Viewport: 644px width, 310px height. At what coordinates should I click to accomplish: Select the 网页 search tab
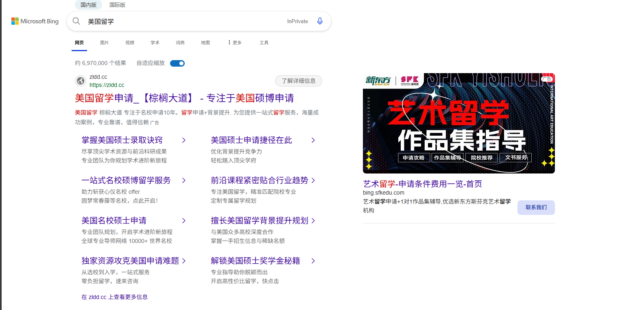click(79, 43)
